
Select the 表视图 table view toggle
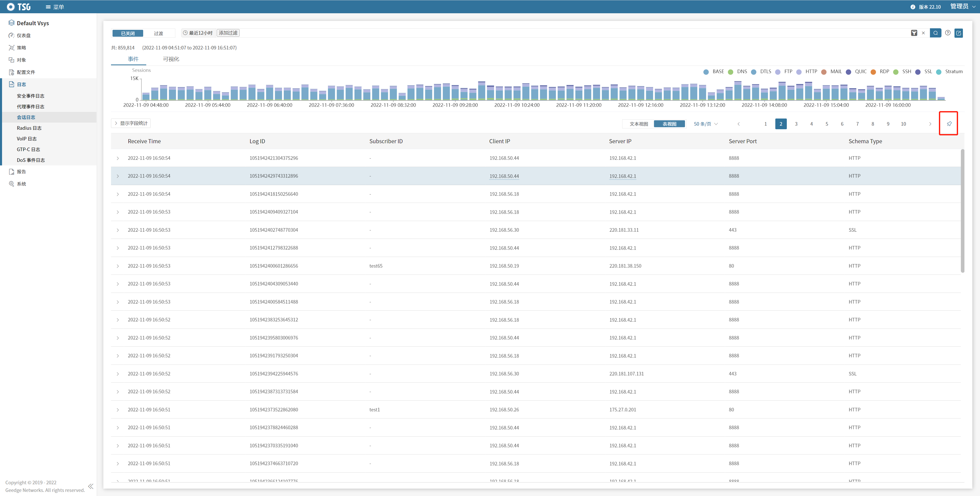[x=669, y=124]
